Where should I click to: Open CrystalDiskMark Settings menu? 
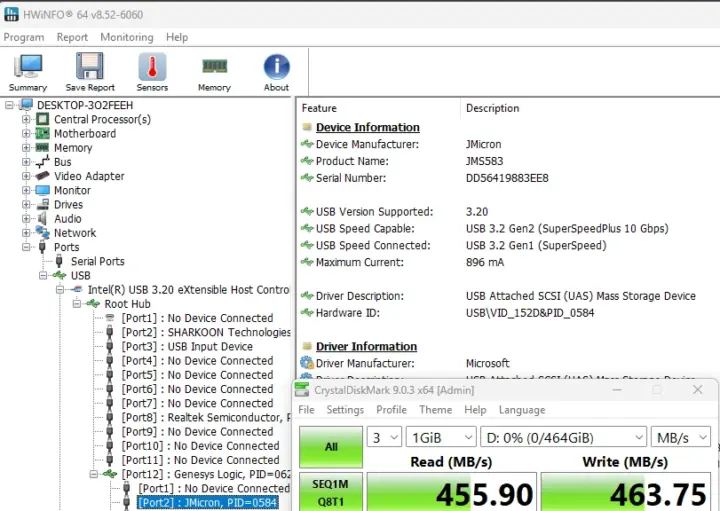point(345,410)
